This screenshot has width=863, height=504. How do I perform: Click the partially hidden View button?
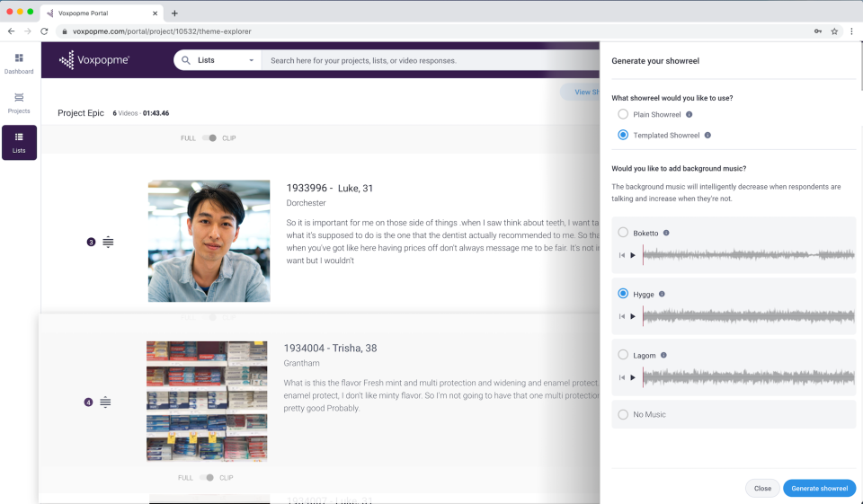click(581, 92)
